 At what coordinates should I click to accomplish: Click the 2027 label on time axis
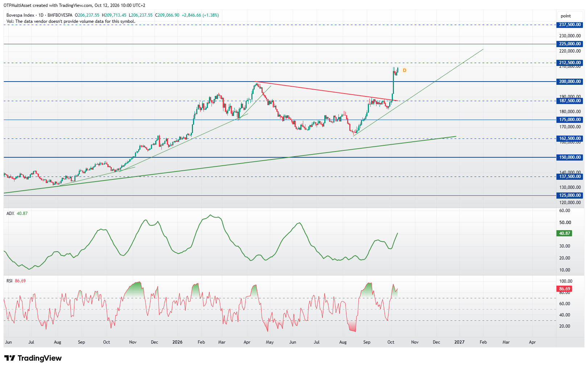click(459, 342)
